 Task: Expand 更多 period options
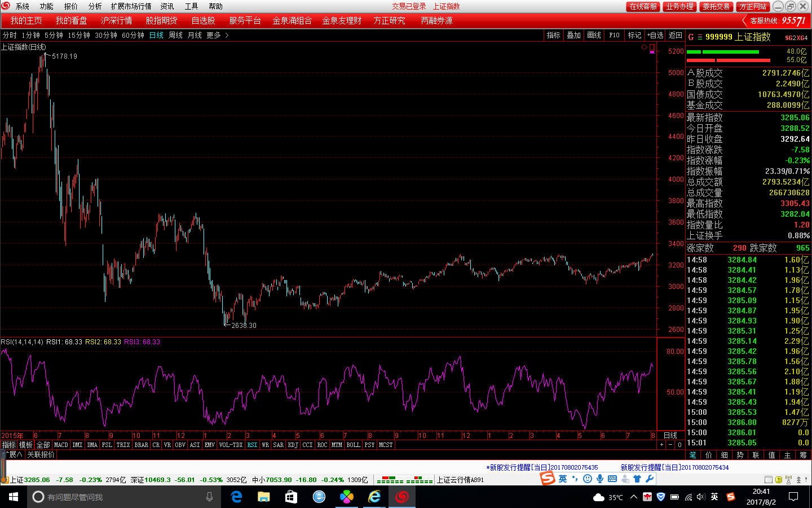point(217,35)
